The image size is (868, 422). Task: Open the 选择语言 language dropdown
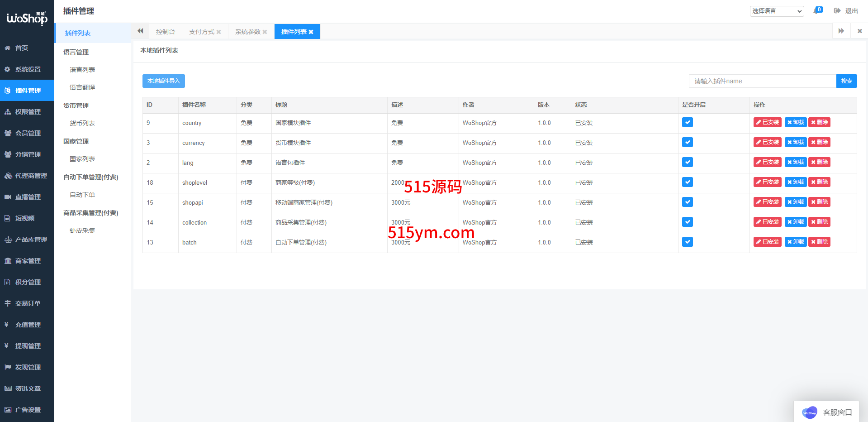coord(776,11)
